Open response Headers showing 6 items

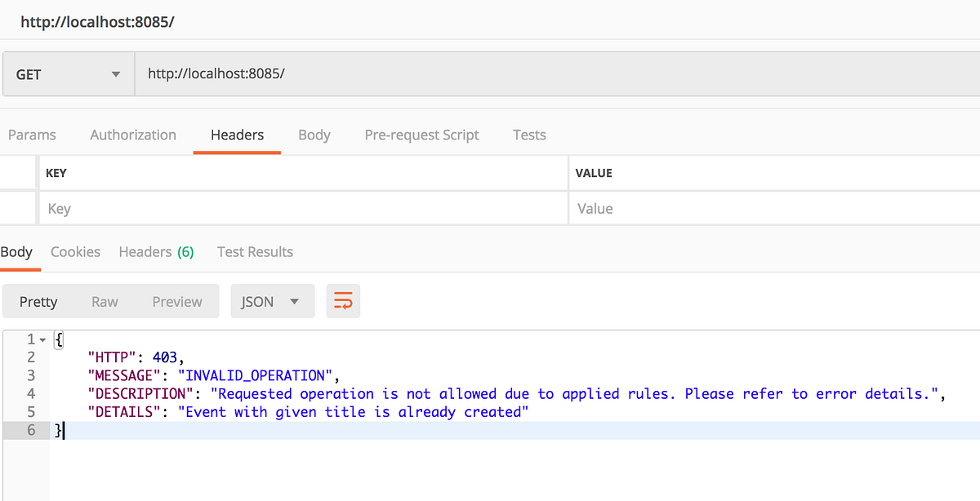point(155,251)
